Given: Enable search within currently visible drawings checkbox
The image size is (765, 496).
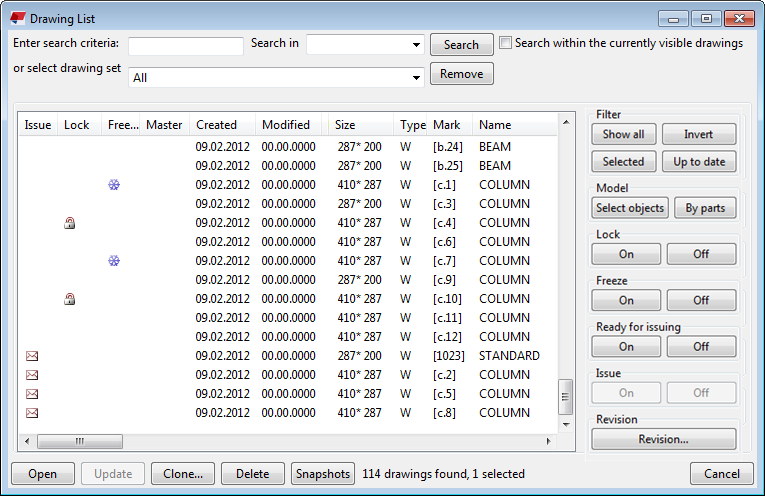Looking at the screenshot, I should pos(506,43).
